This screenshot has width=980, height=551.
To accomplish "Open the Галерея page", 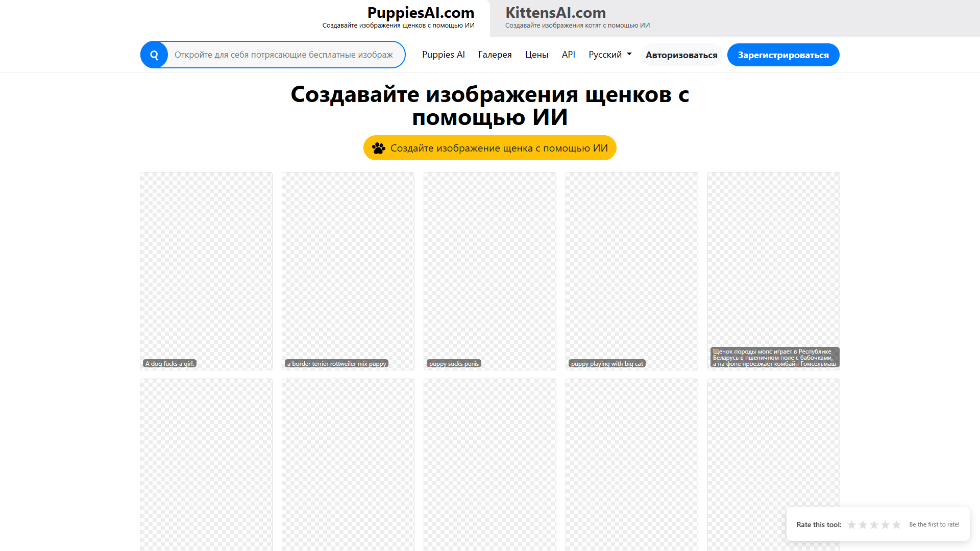I will pos(495,55).
